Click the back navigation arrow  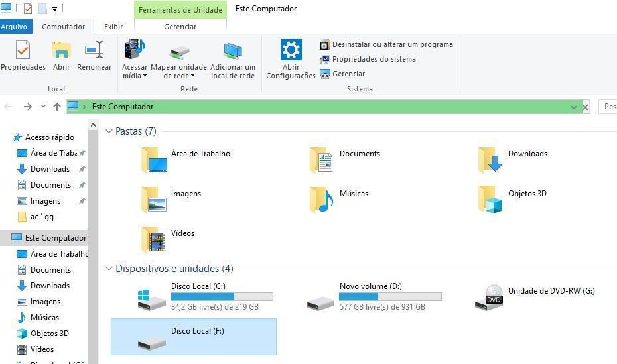pyautogui.click(x=8, y=107)
